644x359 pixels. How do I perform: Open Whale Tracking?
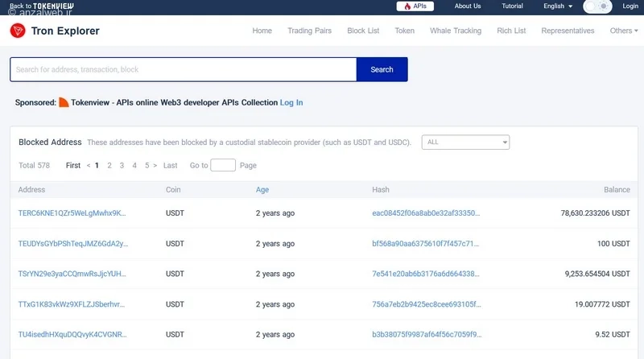coord(456,31)
